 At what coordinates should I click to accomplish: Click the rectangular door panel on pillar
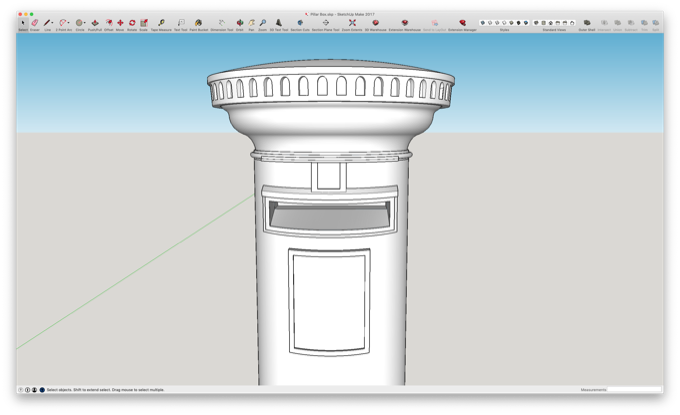click(x=329, y=302)
